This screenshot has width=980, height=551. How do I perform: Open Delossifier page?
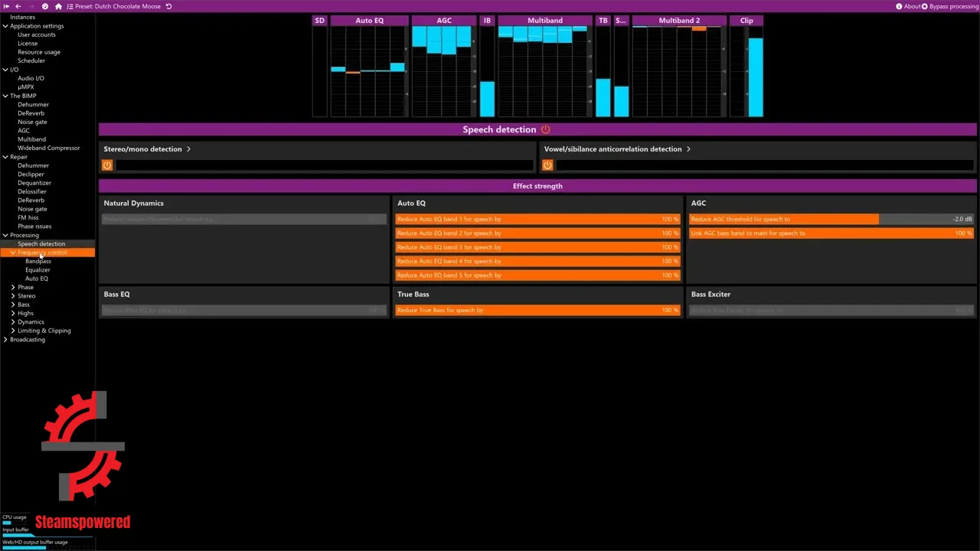point(32,191)
